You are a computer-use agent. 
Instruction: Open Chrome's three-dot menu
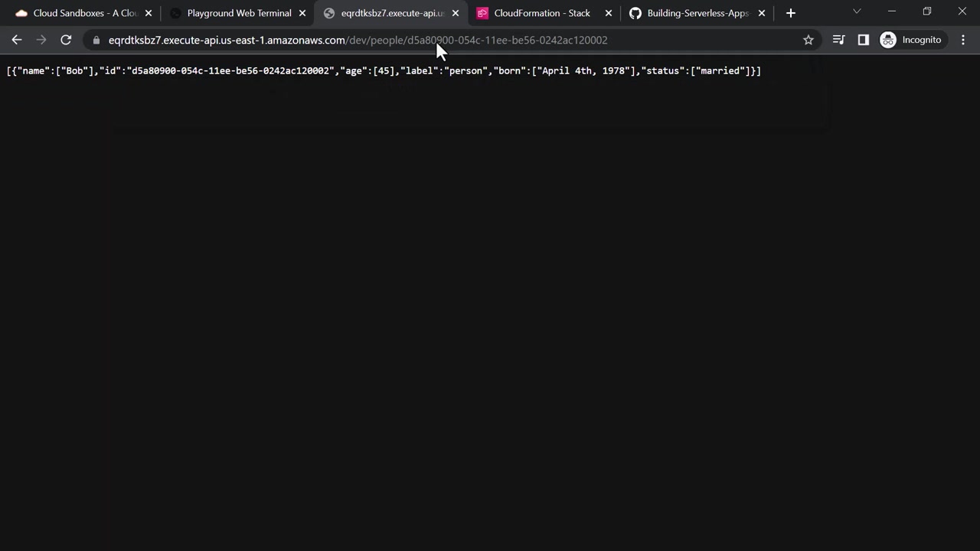pos(963,40)
